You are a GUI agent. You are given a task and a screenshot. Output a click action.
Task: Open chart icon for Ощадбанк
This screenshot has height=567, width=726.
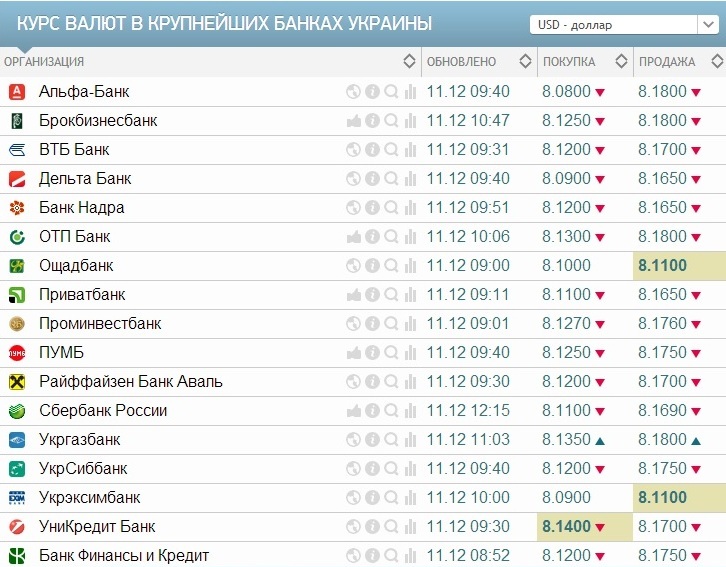(x=410, y=266)
